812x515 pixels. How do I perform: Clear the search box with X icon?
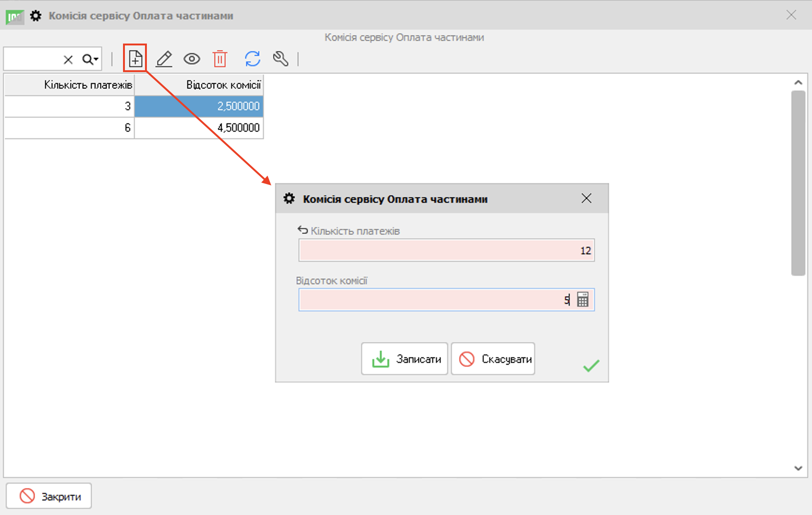tap(68, 59)
